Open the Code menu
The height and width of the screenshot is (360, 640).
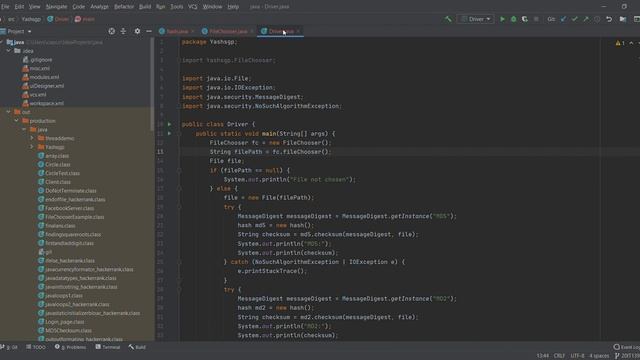[x=79, y=7]
